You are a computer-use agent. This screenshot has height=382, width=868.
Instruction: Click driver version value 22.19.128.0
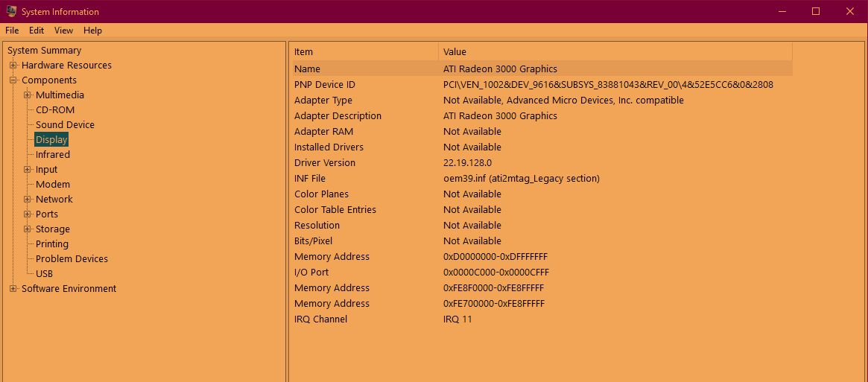click(468, 163)
